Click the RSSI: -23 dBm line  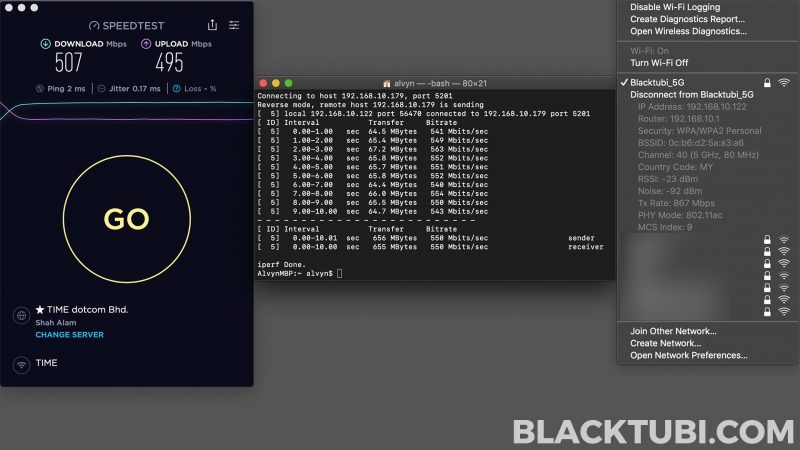point(668,179)
